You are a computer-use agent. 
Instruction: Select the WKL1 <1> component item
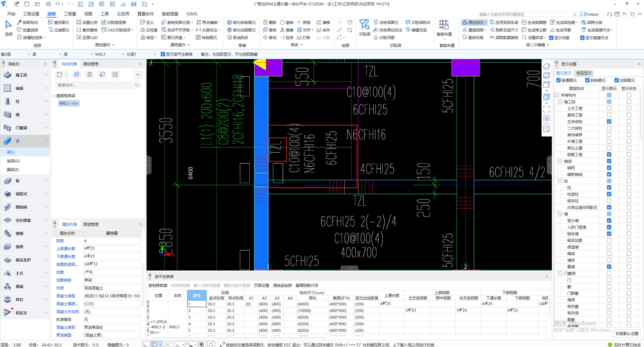pyautogui.click(x=69, y=103)
